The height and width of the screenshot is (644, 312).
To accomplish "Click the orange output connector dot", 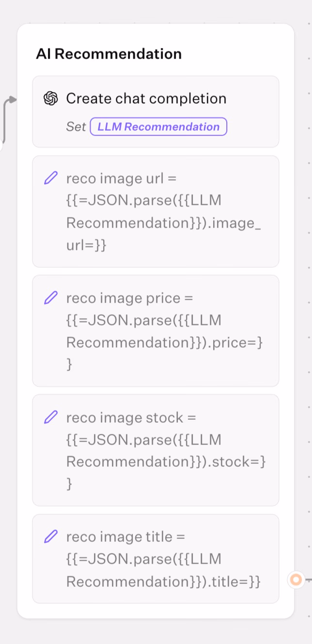I will [296, 579].
